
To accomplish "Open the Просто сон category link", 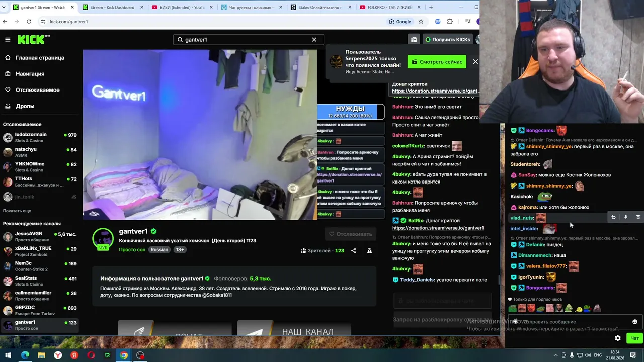I will click(132, 250).
